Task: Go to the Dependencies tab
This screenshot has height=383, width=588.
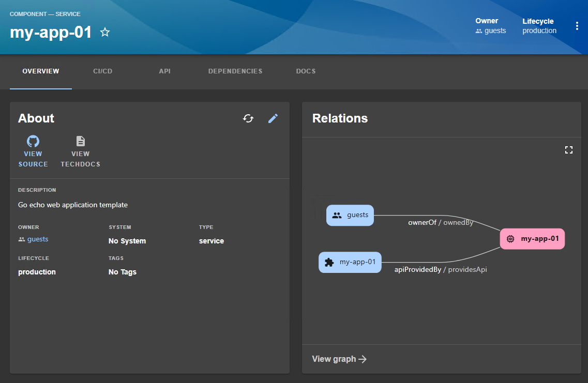Action: tap(235, 71)
